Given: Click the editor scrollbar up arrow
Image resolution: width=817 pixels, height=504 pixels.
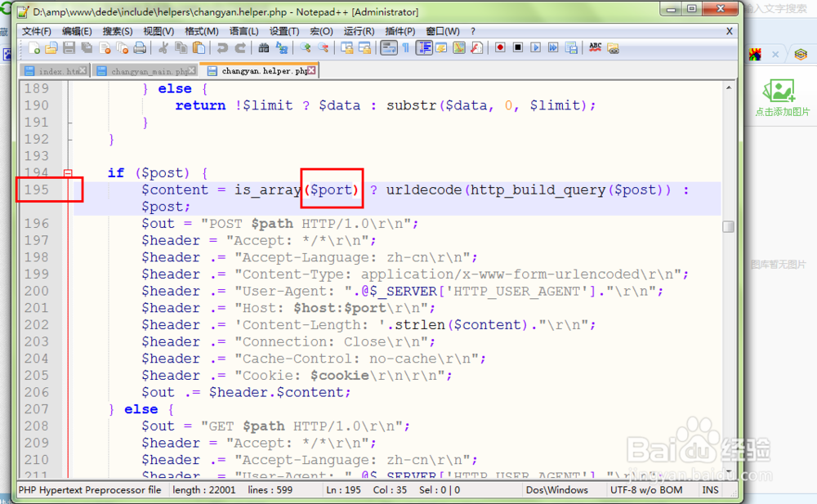Looking at the screenshot, I should (729, 87).
